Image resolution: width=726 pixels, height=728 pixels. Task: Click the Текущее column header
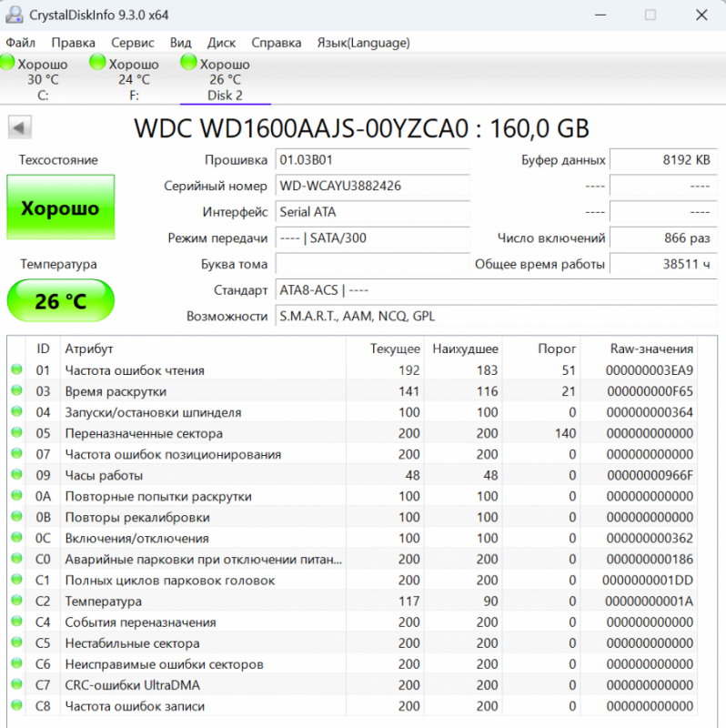(385, 349)
